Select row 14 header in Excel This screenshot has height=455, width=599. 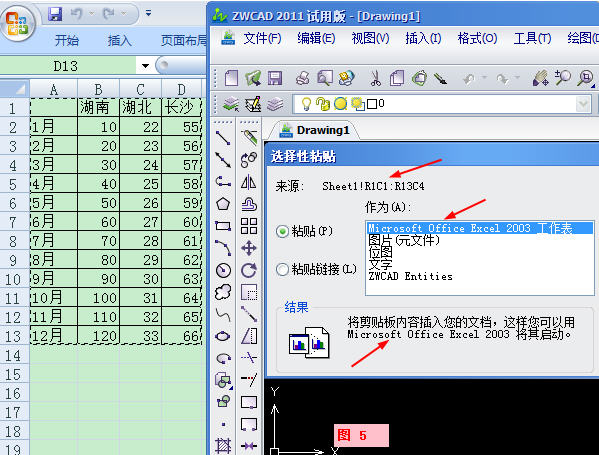[15, 355]
